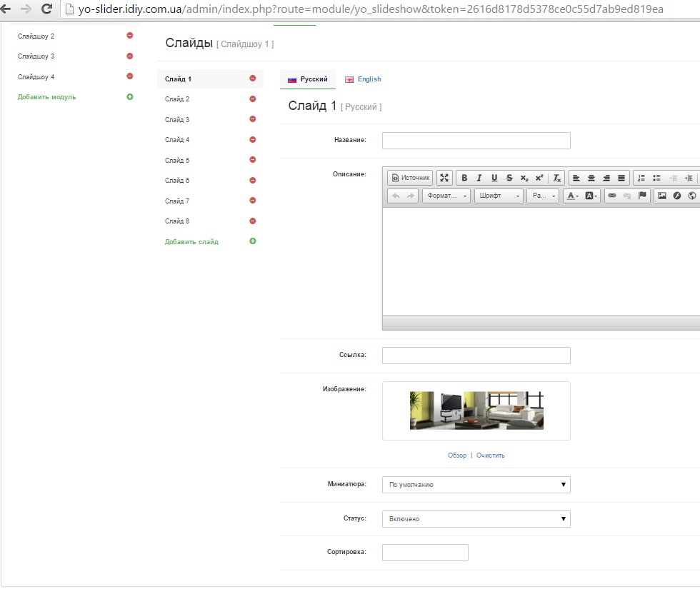Select Слайд 6 in the slide list
The height and width of the screenshot is (594, 700).
click(177, 181)
